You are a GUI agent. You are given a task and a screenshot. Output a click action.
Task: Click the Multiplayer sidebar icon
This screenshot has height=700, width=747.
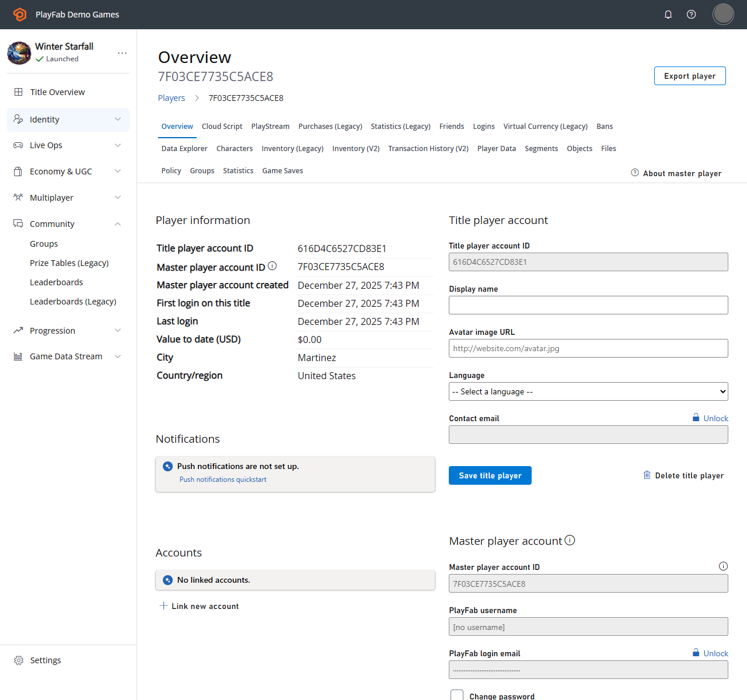[18, 198]
